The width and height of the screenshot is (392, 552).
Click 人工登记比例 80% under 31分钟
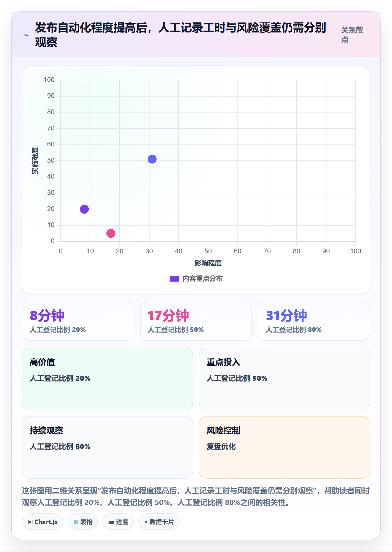tap(294, 330)
